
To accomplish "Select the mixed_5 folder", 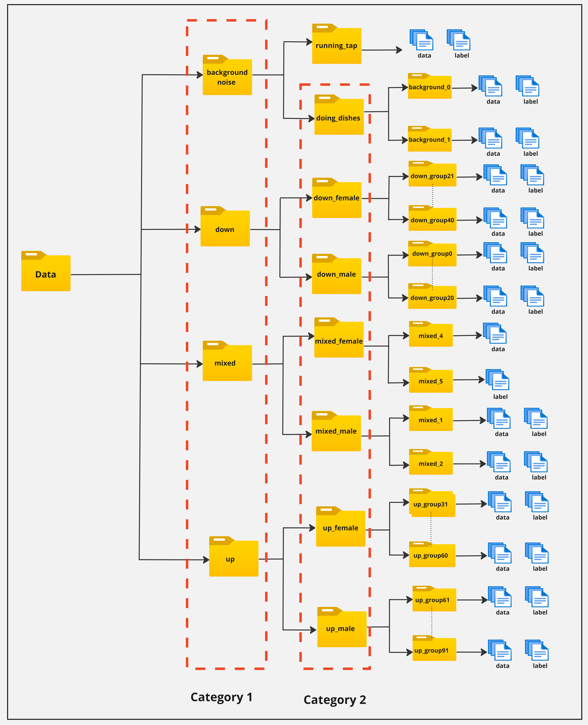I will (431, 380).
